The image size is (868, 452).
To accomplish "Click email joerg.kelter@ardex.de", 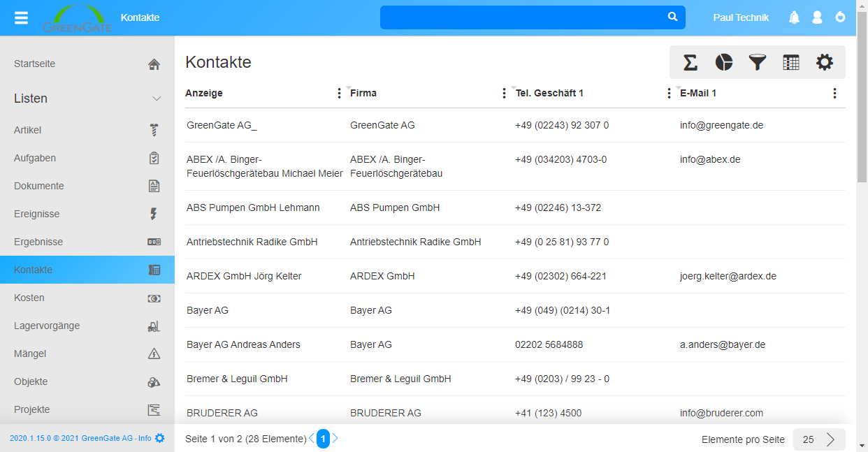I will tap(728, 276).
